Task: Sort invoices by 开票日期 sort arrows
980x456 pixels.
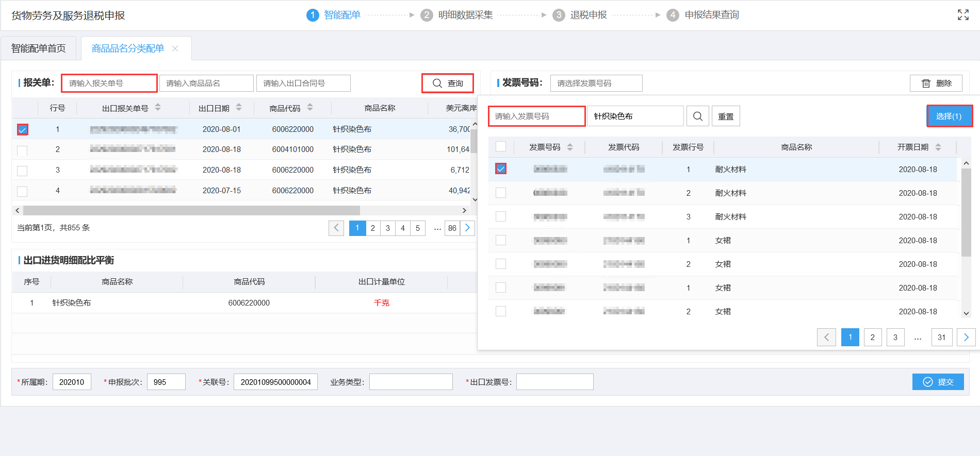Action: (x=938, y=147)
